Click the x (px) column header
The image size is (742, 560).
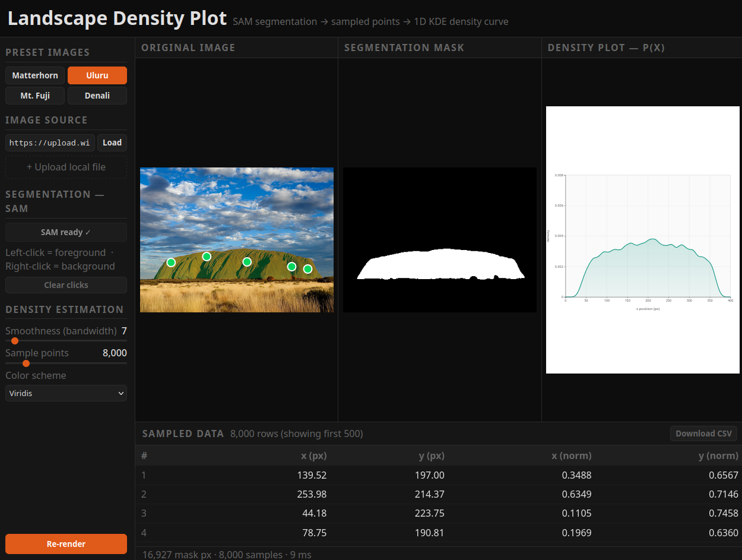tap(314, 456)
